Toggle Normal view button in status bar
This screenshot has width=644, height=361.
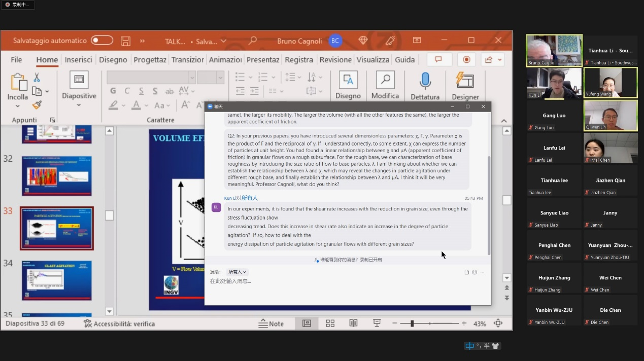[x=307, y=323]
